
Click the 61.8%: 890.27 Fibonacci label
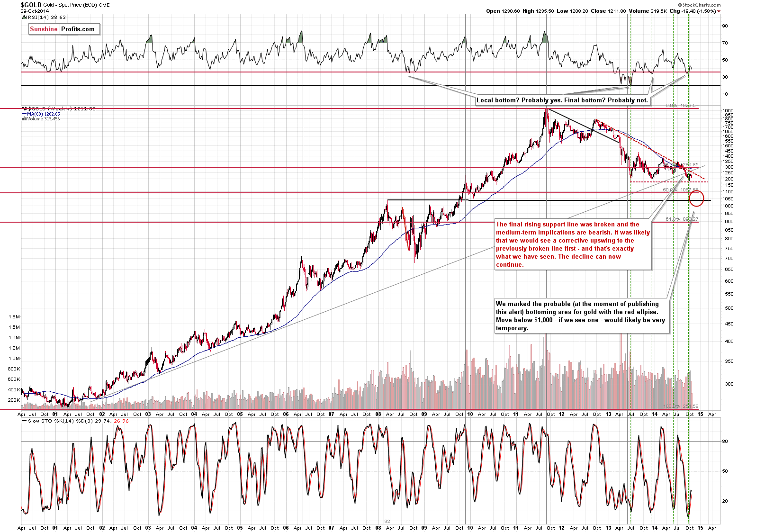coord(682,219)
